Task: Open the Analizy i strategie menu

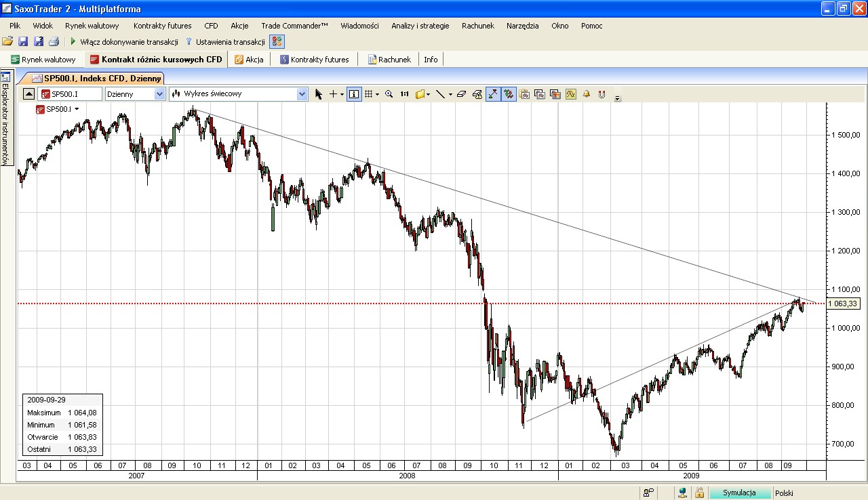Action: coord(420,26)
